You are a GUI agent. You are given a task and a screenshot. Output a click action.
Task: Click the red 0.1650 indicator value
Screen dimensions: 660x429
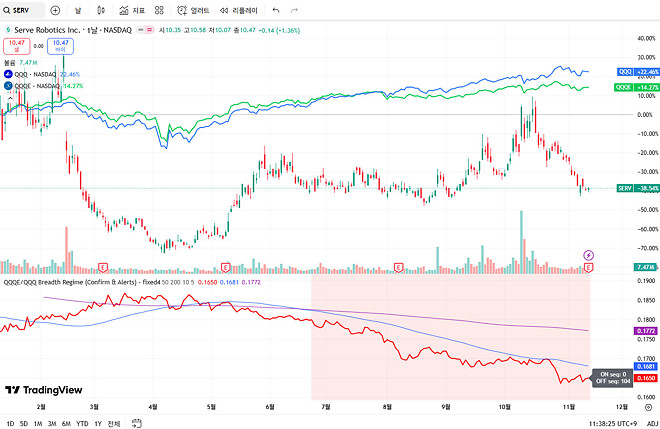pos(207,282)
